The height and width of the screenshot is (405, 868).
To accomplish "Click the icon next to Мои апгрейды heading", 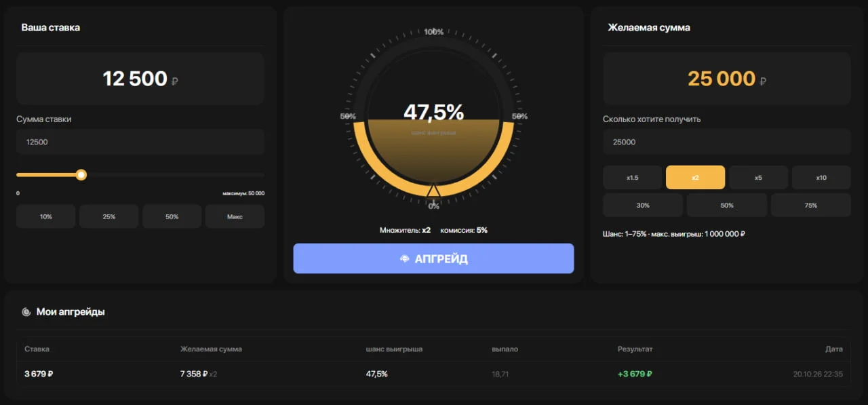I will coord(26,312).
